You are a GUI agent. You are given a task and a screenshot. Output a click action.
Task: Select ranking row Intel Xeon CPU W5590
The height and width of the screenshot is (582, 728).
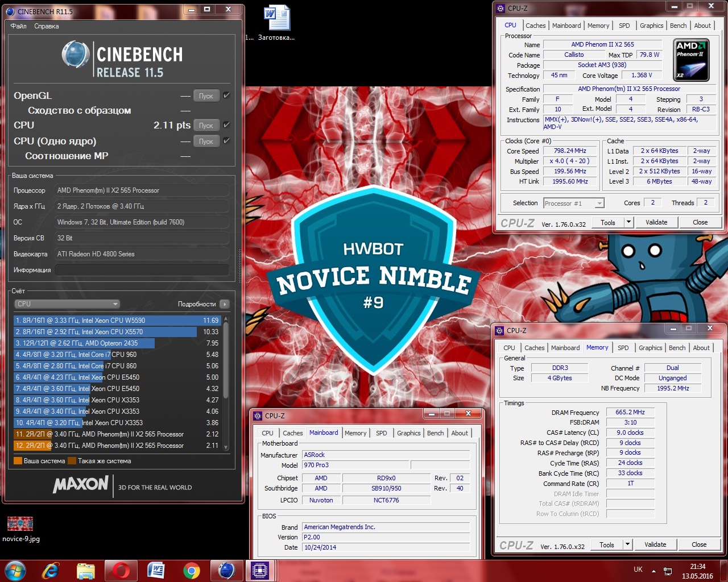tap(117, 321)
